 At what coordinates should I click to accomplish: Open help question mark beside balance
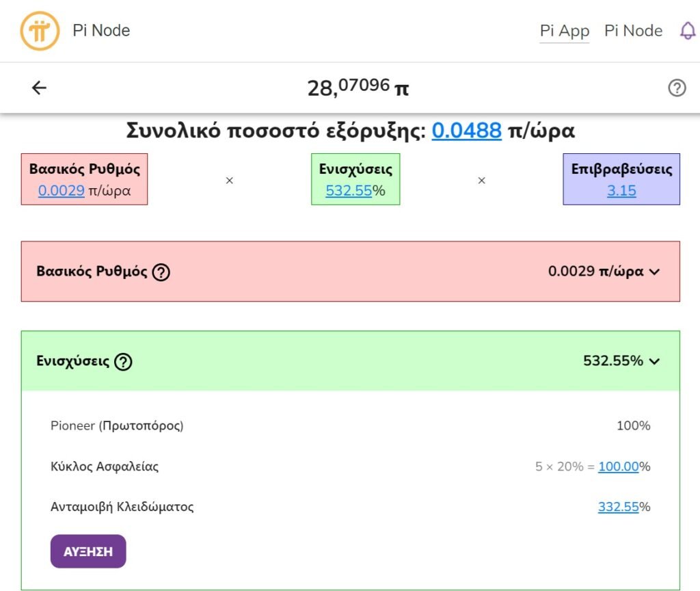(x=677, y=88)
